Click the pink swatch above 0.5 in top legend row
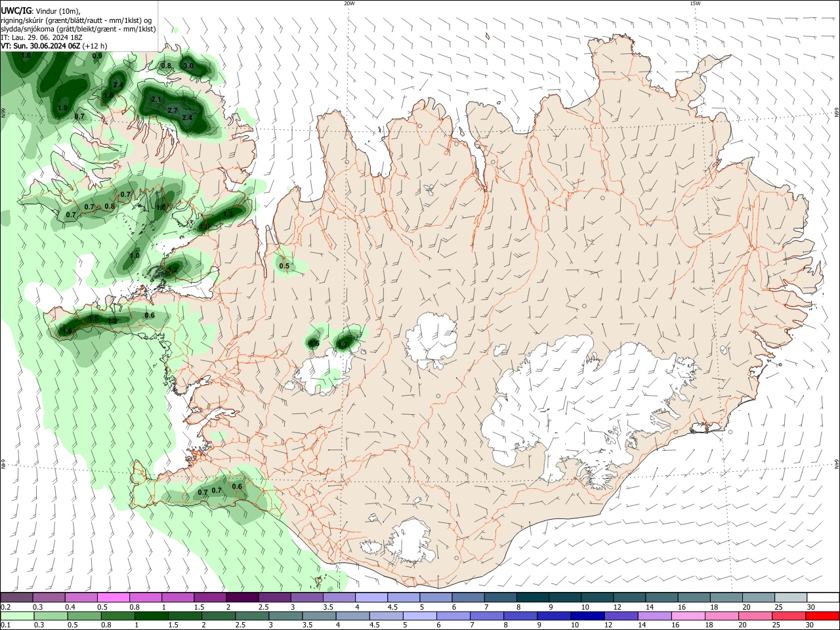Viewport: 840px width, 630px height. (113, 598)
